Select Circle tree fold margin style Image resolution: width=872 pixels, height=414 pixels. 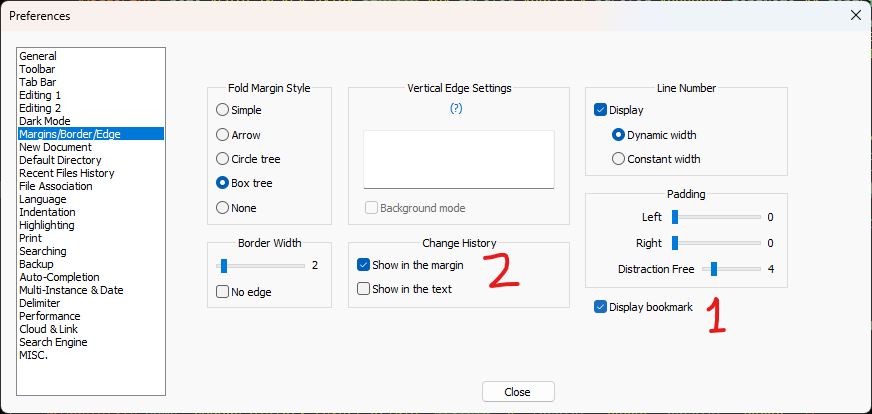coord(223,159)
